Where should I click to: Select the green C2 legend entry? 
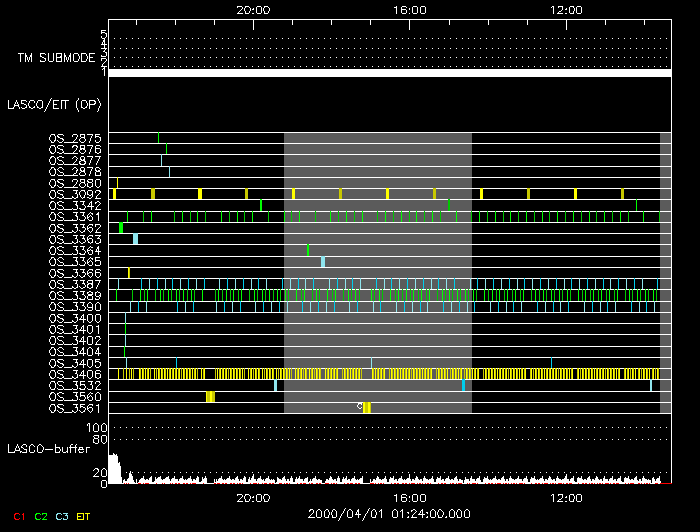(41, 516)
